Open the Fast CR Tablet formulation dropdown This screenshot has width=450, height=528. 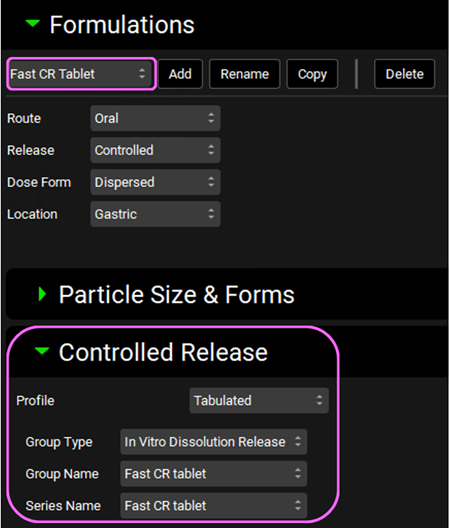point(81,74)
